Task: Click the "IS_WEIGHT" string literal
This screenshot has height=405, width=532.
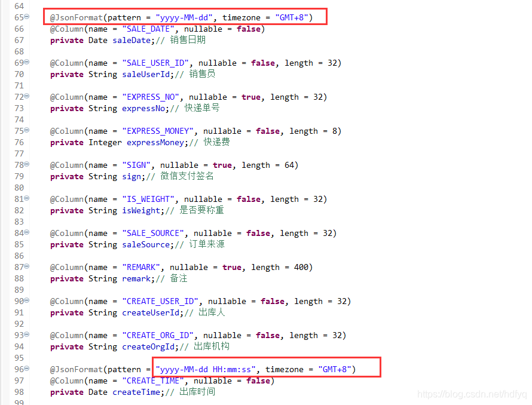Action: 148,199
